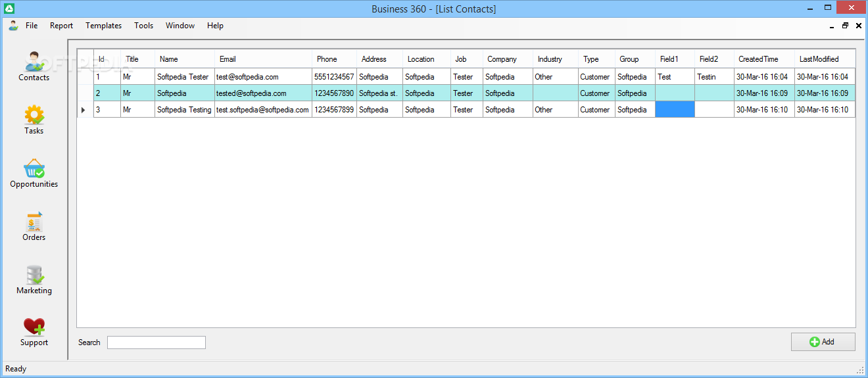Screen dimensions: 868x378
Task: Select Field2 cell 'Testin'
Action: (x=714, y=77)
